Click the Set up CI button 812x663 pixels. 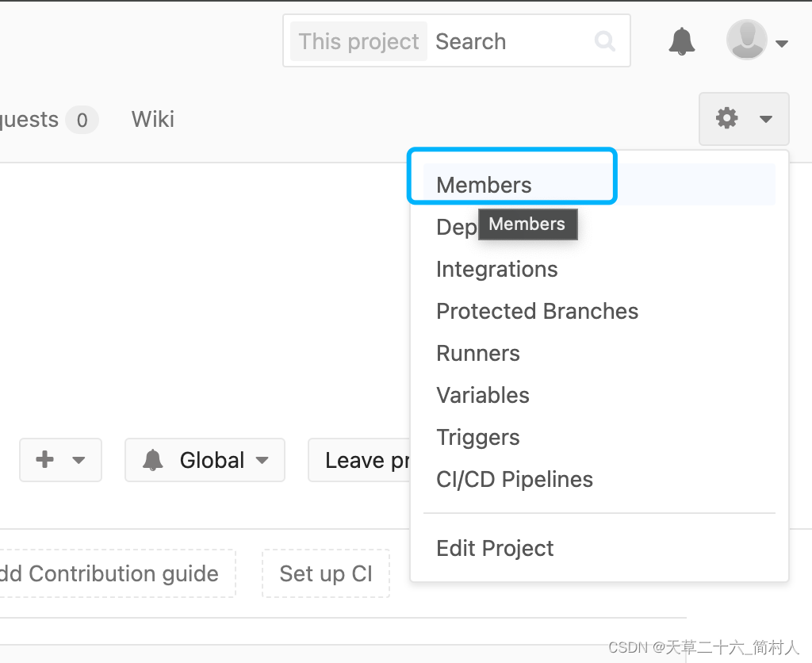pos(326,573)
